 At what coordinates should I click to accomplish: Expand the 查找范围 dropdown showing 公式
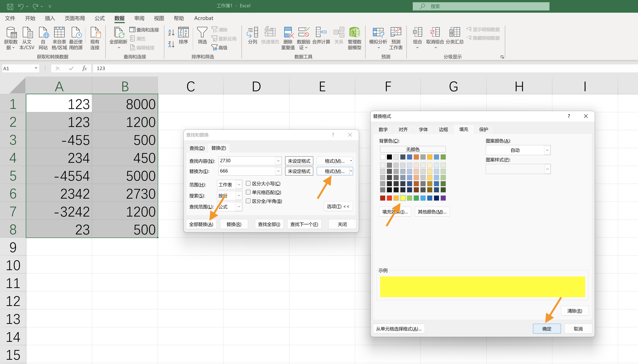pos(239,206)
